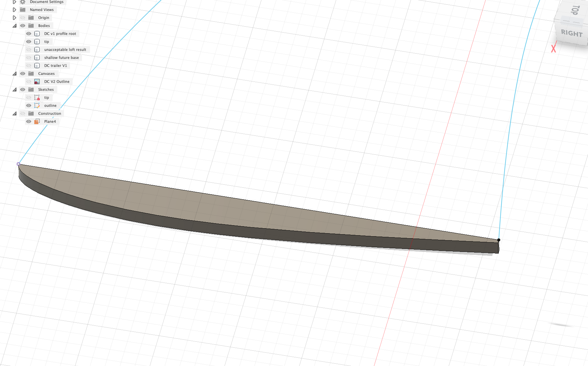Image resolution: width=588 pixels, height=366 pixels.
Task: Click the DC V2 Outline canvas thumbnail
Action: click(37, 81)
